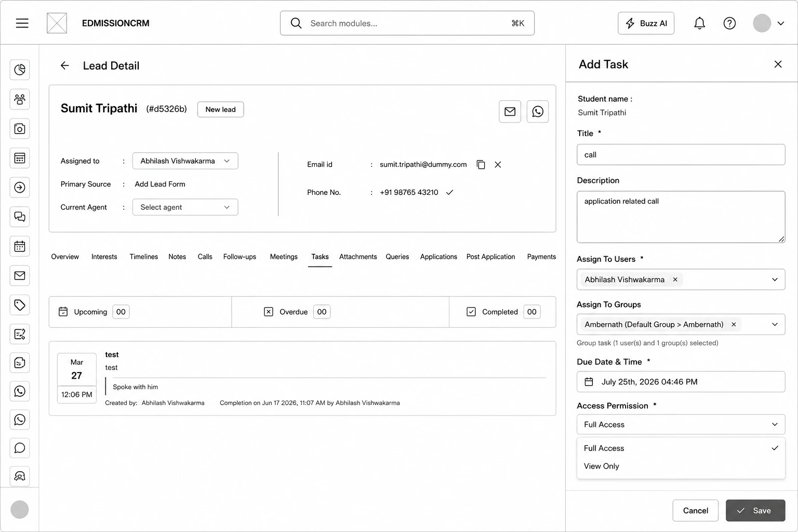Go back using the Lead Detail arrow

(x=64, y=65)
